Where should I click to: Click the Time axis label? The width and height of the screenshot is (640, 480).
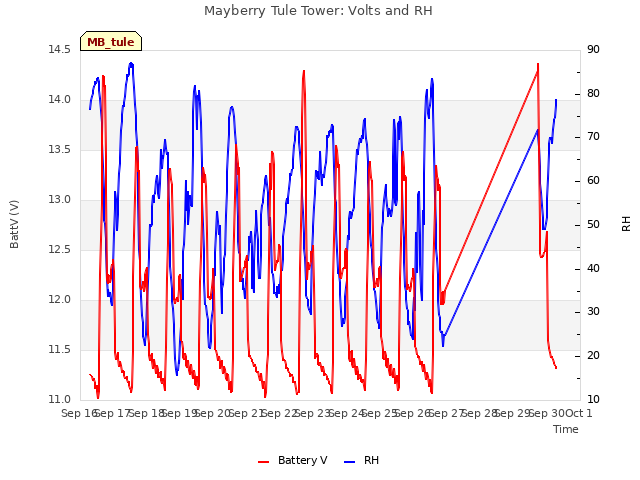(566, 429)
